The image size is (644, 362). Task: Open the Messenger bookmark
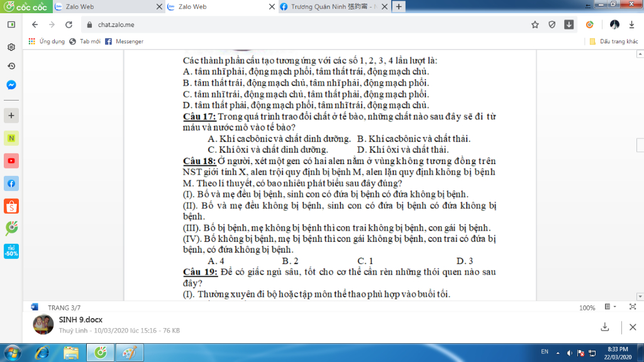[124, 41]
